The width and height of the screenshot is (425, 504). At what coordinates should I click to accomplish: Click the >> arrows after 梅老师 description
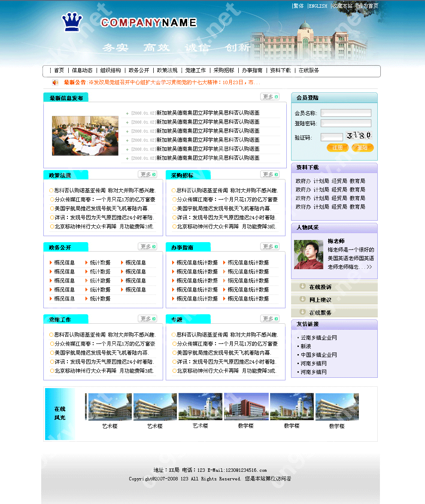click(369, 267)
